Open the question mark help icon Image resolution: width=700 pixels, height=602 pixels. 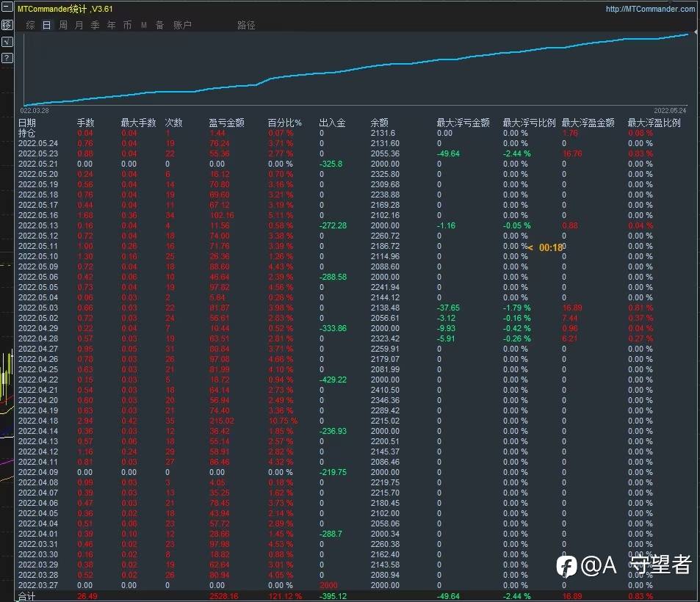click(x=7, y=58)
